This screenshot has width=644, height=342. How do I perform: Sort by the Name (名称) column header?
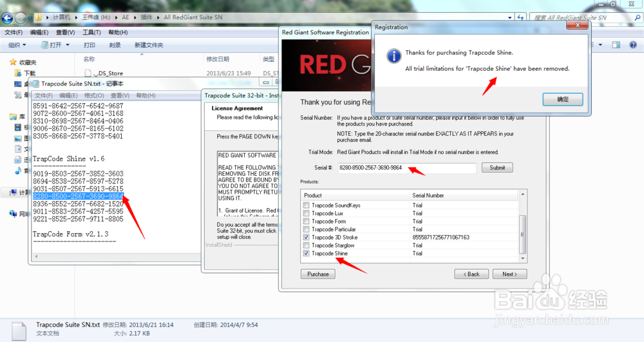tap(89, 59)
